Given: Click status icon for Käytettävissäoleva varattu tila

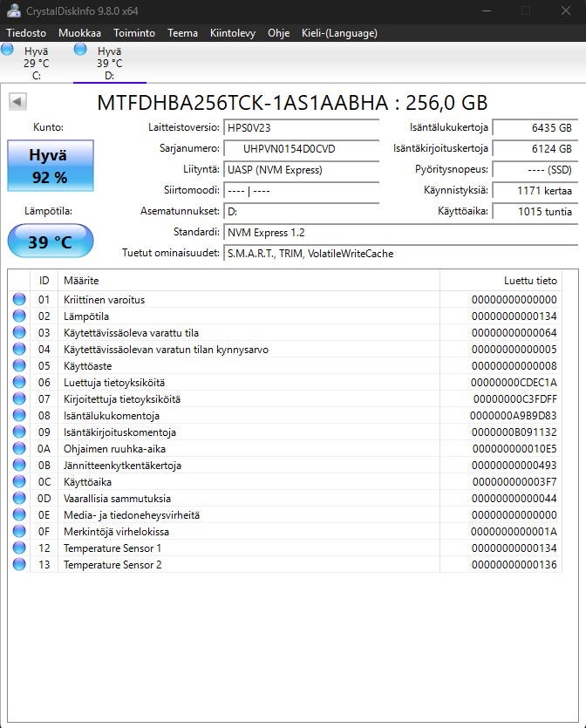Looking at the screenshot, I should (x=19, y=332).
